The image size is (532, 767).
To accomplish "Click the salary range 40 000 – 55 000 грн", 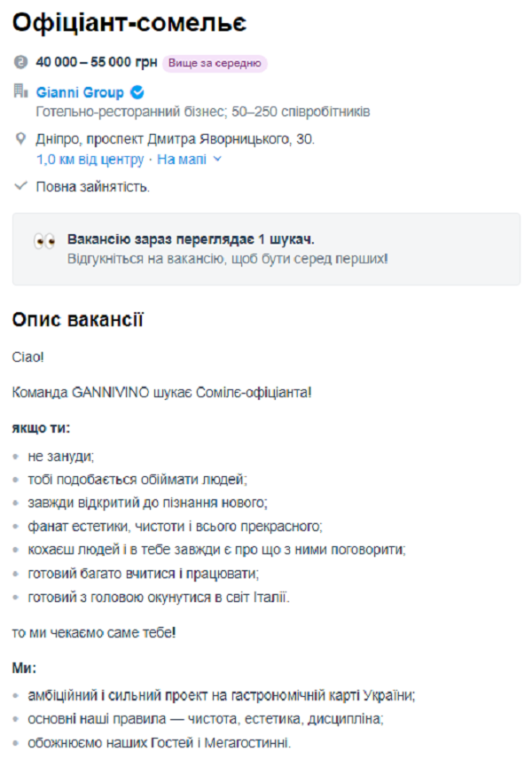I will [x=97, y=63].
